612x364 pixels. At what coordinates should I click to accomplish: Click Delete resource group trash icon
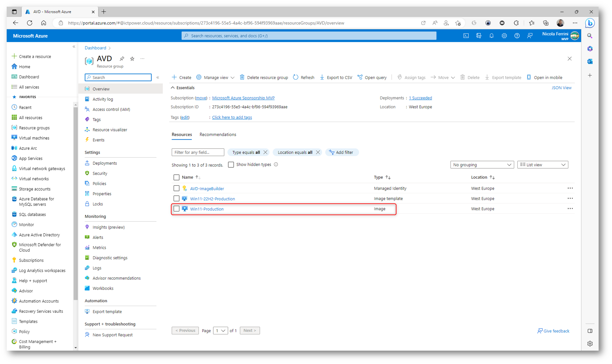tap(242, 77)
